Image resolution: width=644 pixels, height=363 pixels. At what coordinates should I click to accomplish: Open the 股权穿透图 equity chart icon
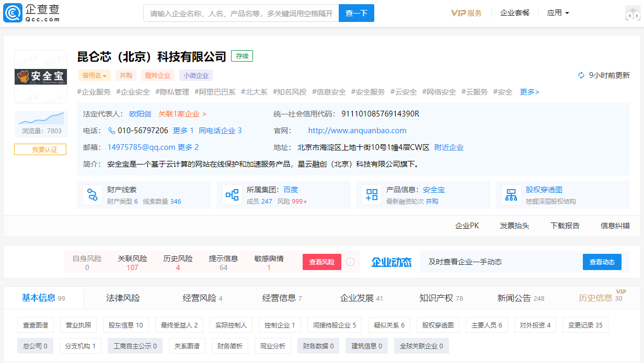(x=511, y=195)
